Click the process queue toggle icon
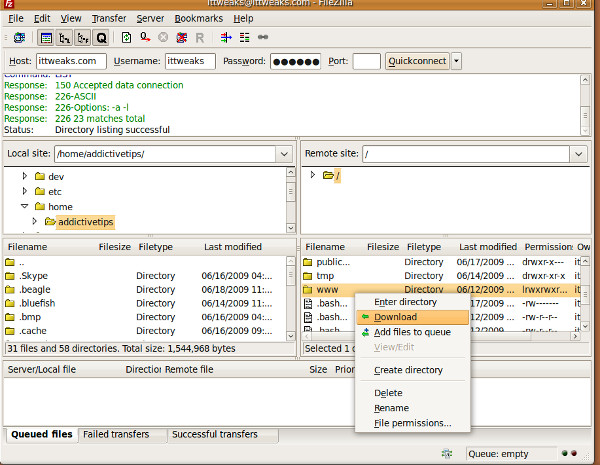Image resolution: width=600 pixels, height=465 pixels. click(x=145, y=38)
